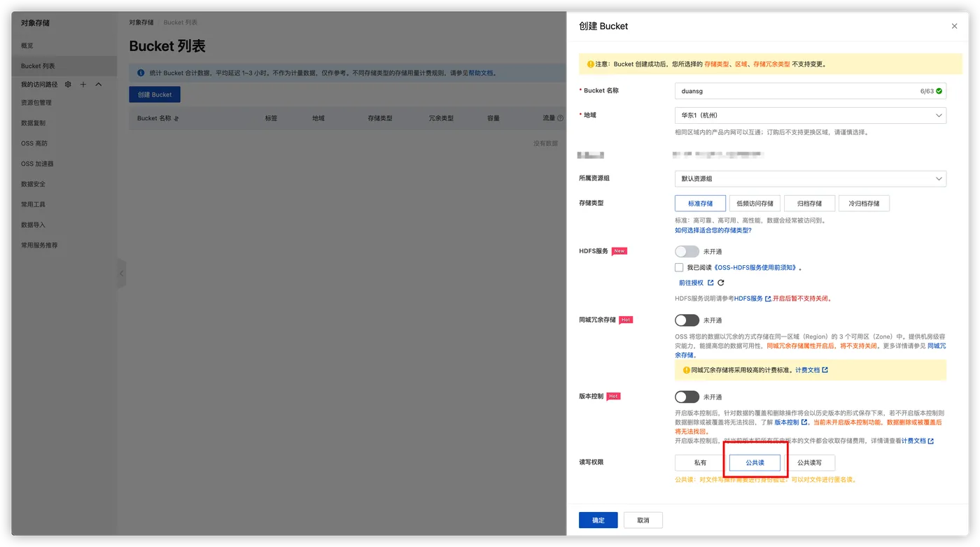Click the 冗余类型 column header
Screen dimensions: 980x547
point(441,118)
